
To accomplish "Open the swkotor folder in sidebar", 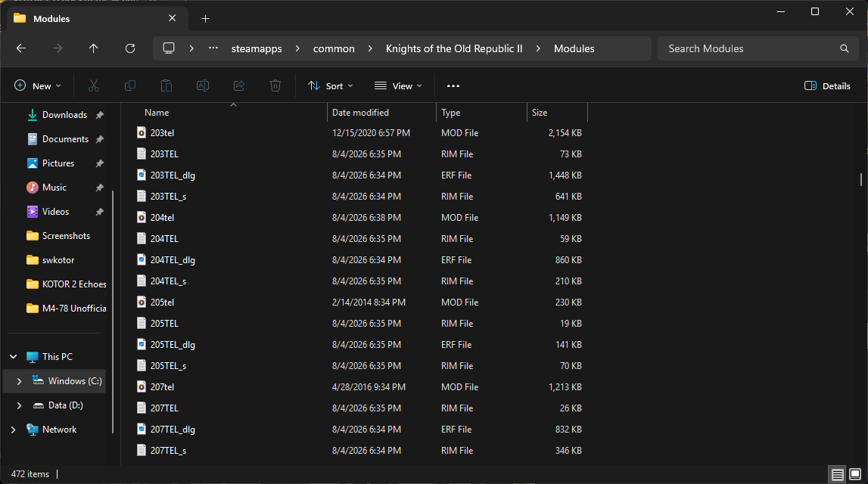I will tap(58, 260).
